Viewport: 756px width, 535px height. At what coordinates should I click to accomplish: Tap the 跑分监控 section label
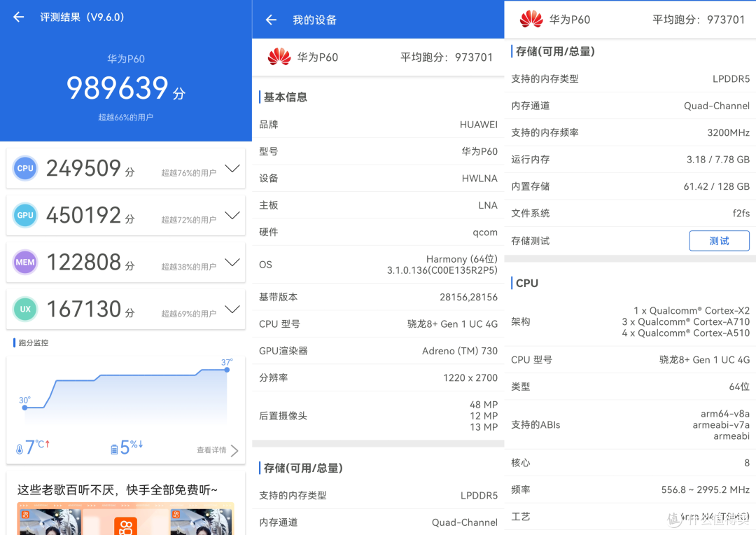[34, 343]
